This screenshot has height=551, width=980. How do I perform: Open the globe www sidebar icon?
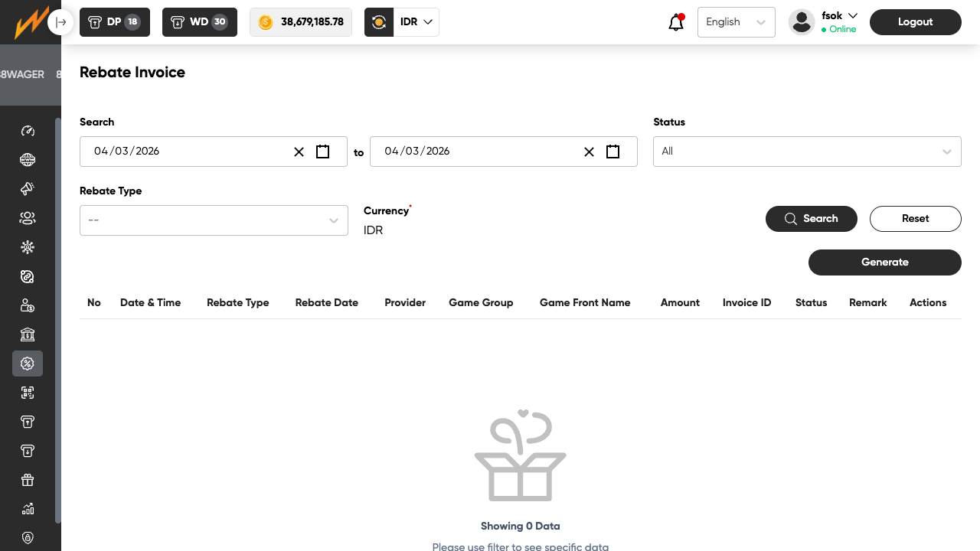pyautogui.click(x=28, y=160)
